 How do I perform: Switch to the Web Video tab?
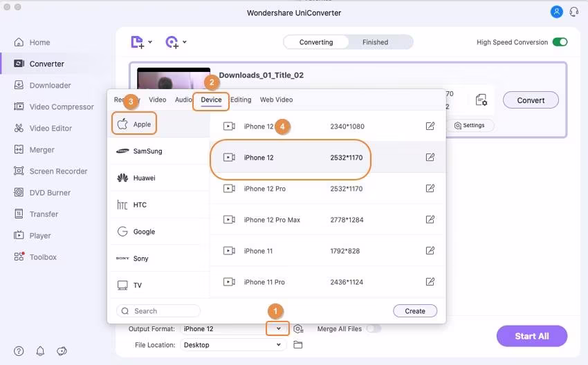tap(277, 100)
